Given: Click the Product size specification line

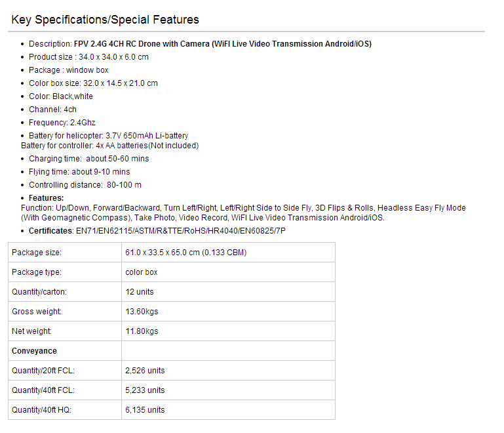Looking at the screenshot, I should pos(88,57).
